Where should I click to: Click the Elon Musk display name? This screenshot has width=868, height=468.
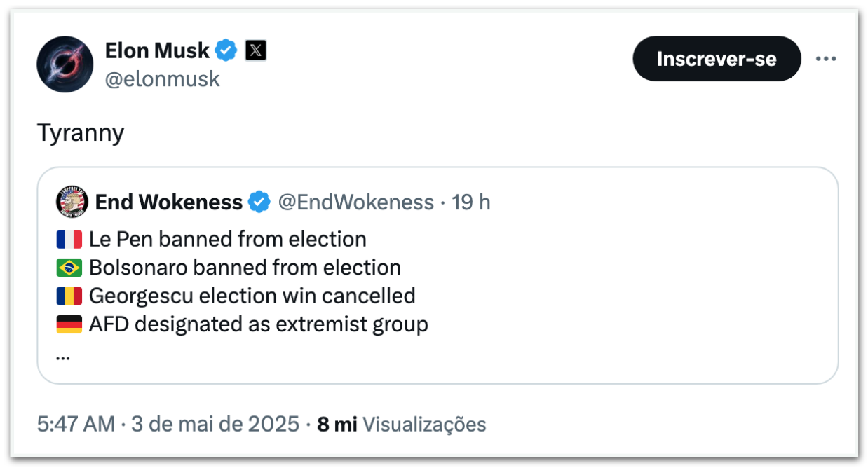point(157,50)
